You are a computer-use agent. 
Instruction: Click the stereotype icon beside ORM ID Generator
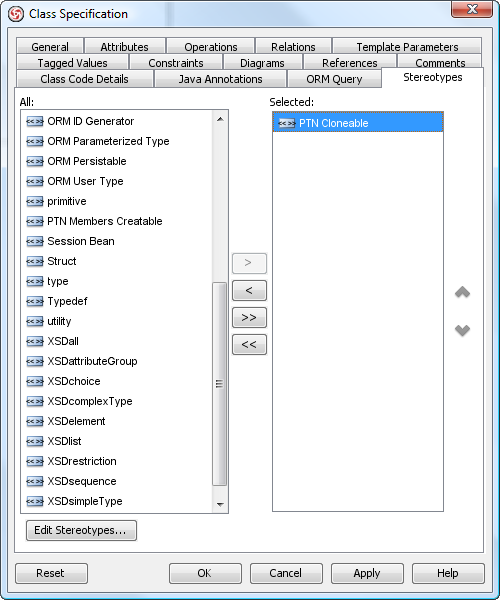[x=34, y=122]
